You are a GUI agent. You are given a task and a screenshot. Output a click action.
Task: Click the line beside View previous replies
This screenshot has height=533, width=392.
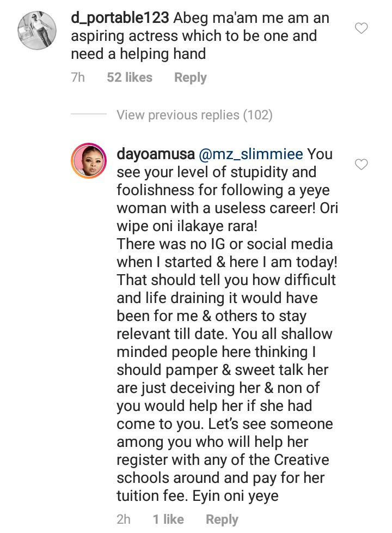[x=89, y=114]
